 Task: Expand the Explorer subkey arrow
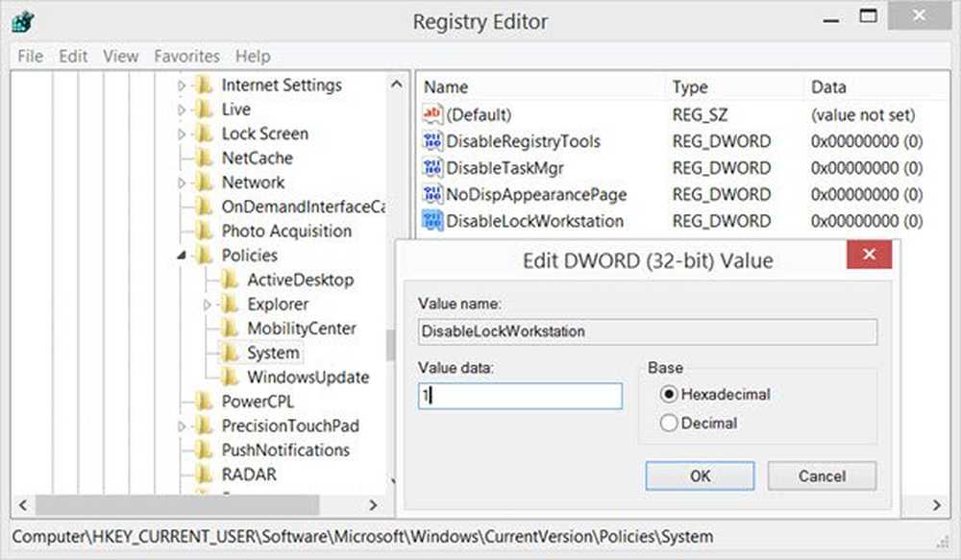click(208, 304)
